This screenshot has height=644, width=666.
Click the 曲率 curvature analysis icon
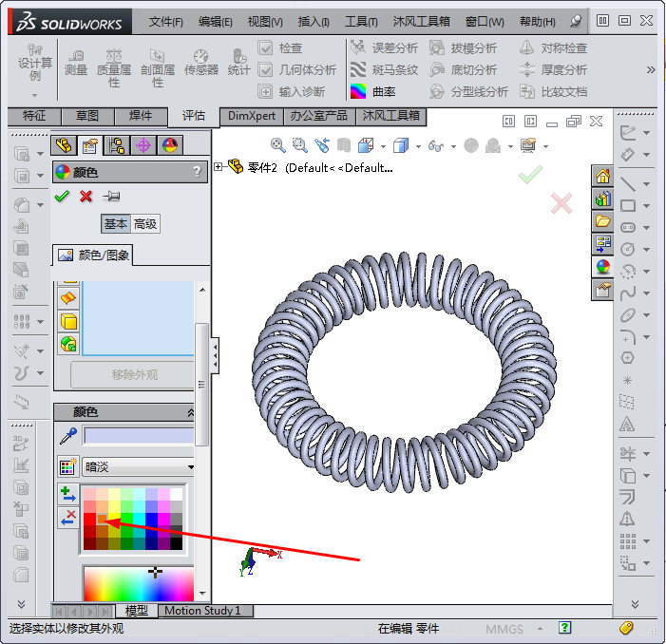(358, 92)
